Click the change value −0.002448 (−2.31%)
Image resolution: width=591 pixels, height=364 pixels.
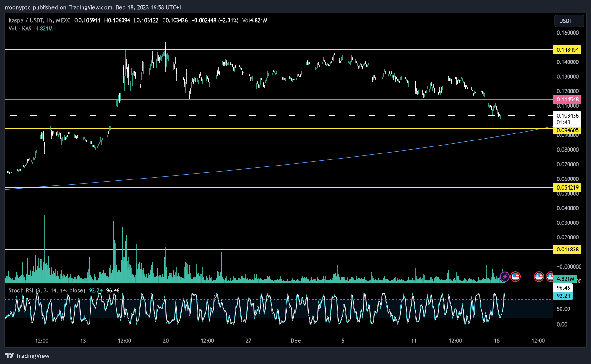[x=215, y=20]
